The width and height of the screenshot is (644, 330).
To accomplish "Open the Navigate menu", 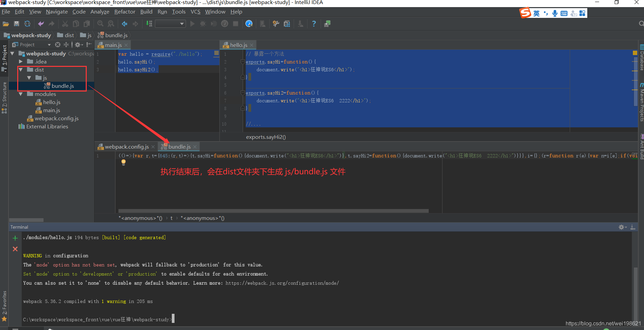I will point(57,11).
